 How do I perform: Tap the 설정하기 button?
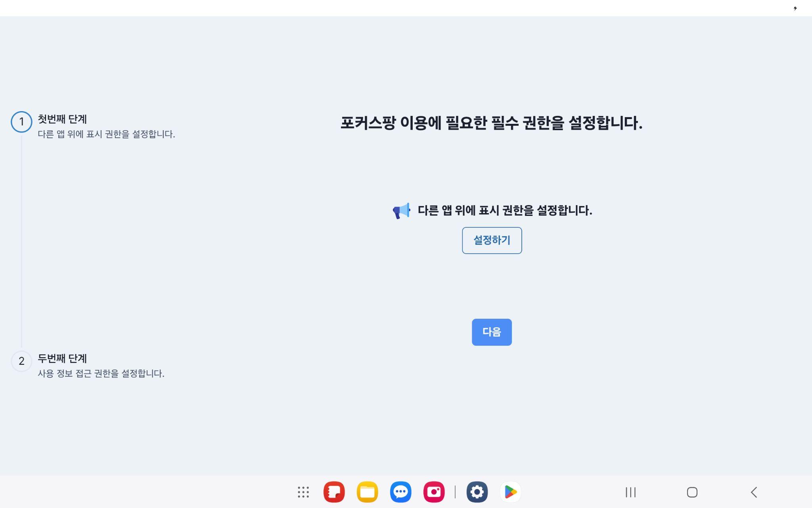tap(492, 241)
